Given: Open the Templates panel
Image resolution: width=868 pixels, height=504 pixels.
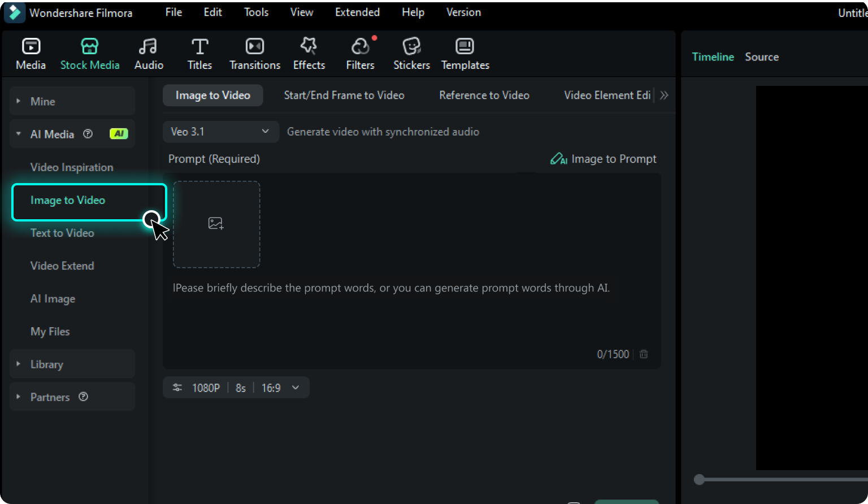Looking at the screenshot, I should [465, 54].
